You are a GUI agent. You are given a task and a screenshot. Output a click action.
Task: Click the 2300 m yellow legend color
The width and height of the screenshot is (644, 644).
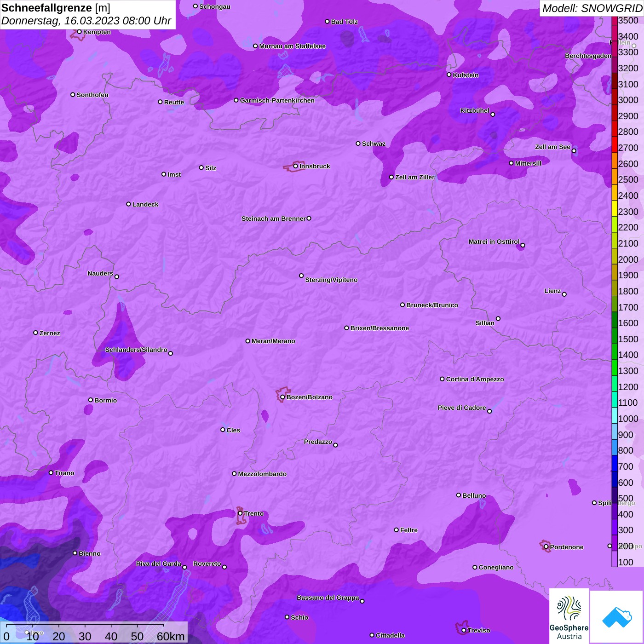coord(615,208)
